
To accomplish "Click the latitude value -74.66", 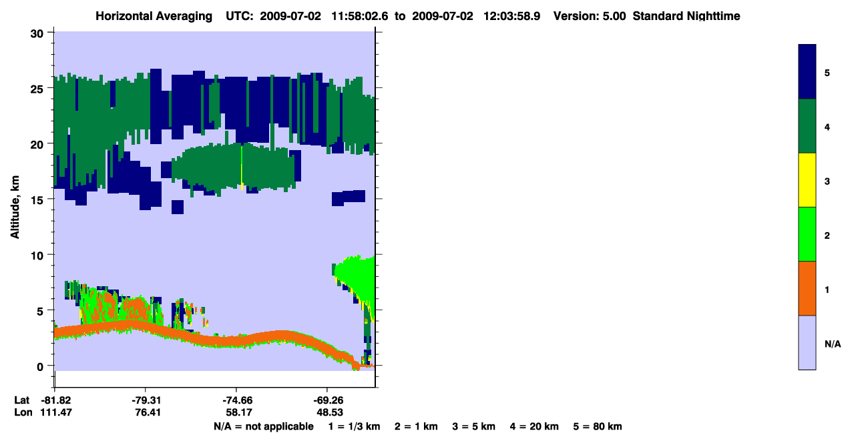I will coord(236,400).
